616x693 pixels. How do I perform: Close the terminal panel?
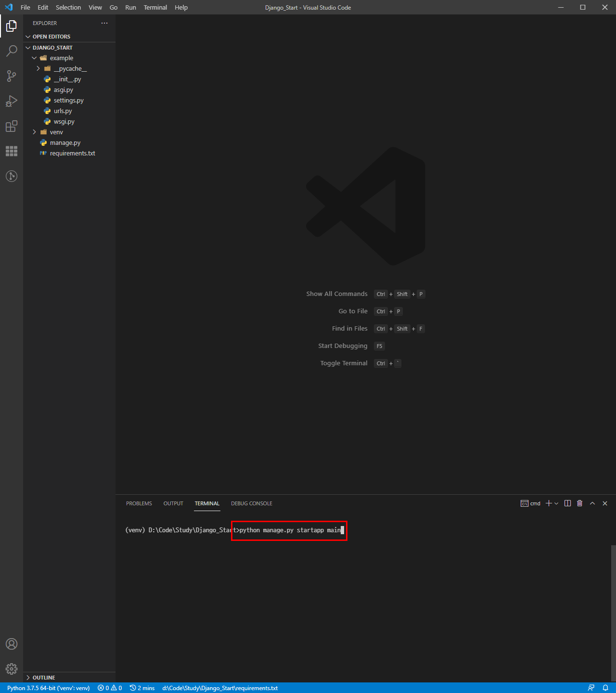coord(605,503)
